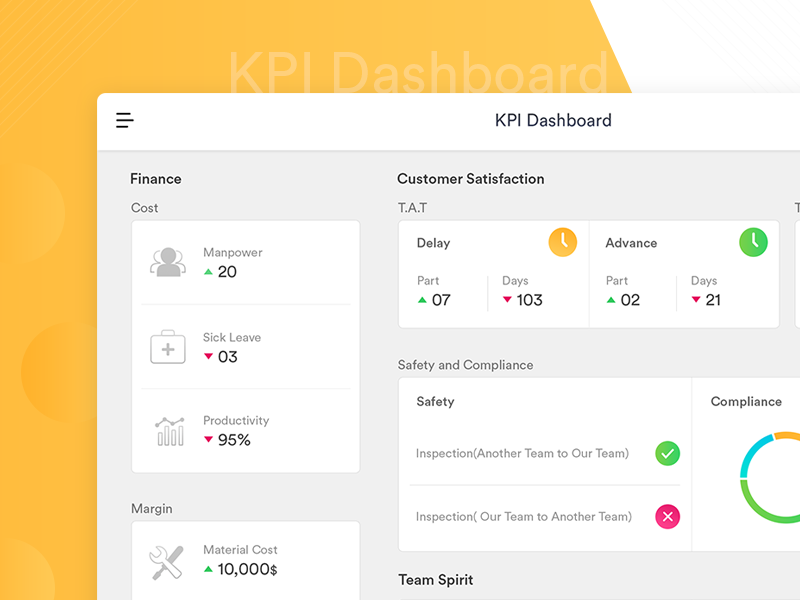Viewport: 800px width, 600px height.
Task: Click the Advance Days 21 value
Action: coord(713,300)
